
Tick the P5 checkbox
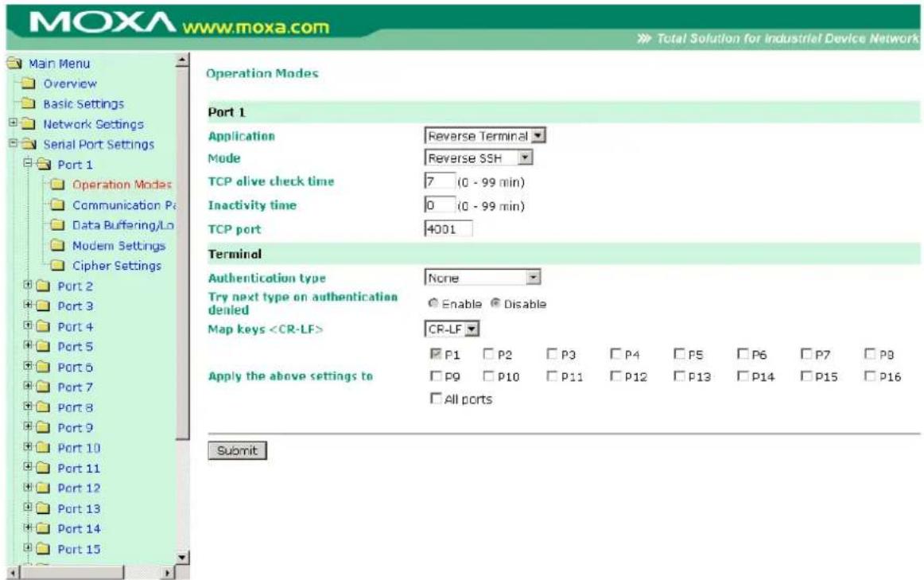point(679,354)
